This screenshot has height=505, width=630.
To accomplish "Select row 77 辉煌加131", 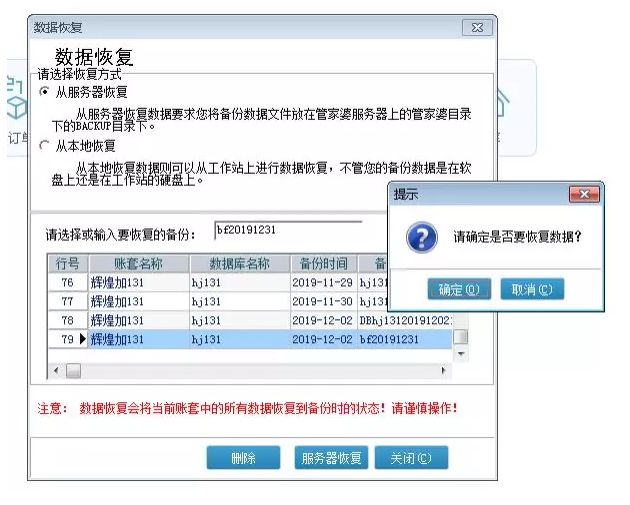I will 217,301.
